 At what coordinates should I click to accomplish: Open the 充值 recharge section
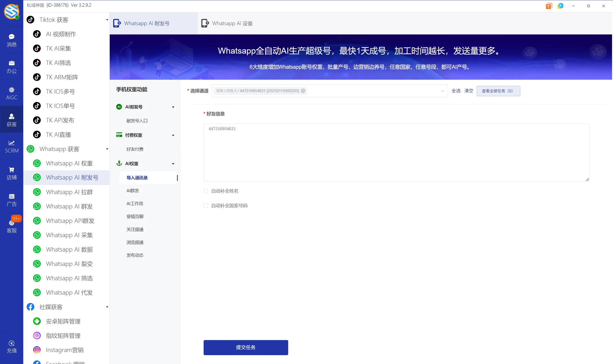11,346
